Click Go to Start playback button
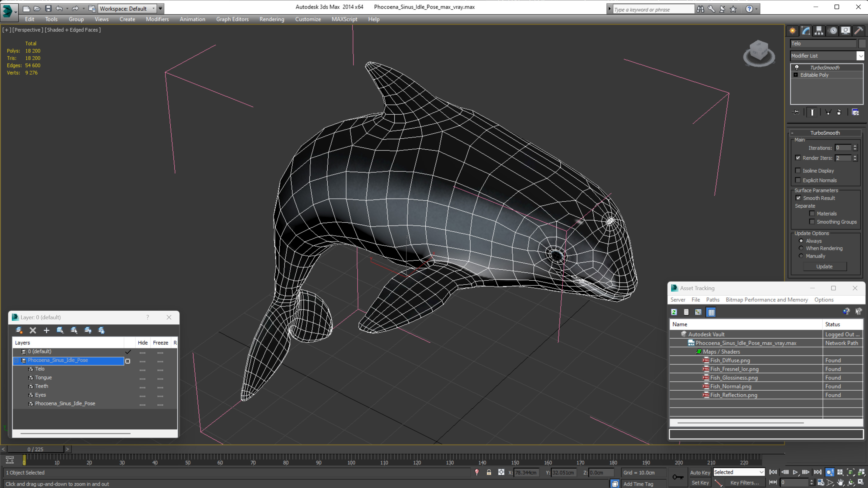The height and width of the screenshot is (488, 868). tap(773, 472)
